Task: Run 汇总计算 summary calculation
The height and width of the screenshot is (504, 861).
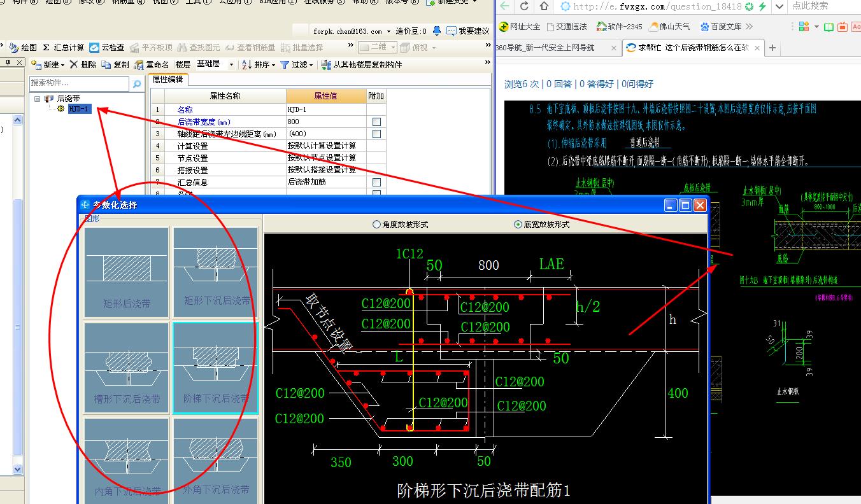Action: [64, 47]
